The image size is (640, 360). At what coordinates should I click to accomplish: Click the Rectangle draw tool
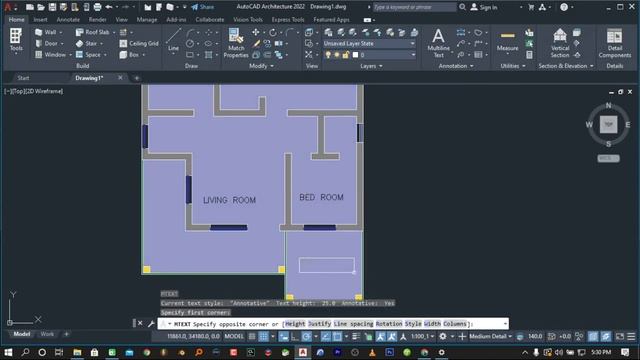tap(190, 54)
